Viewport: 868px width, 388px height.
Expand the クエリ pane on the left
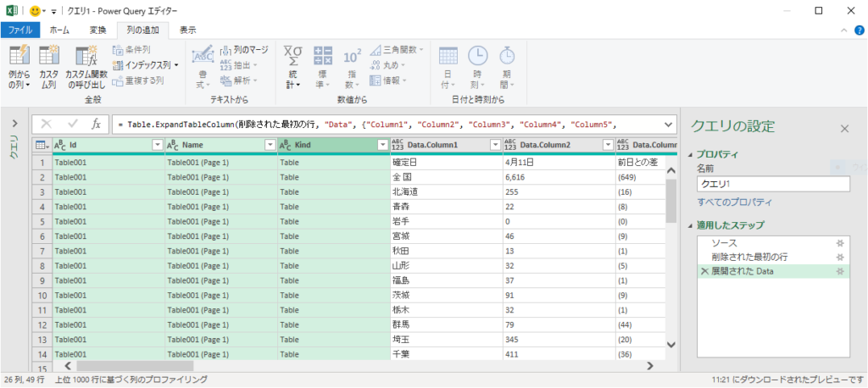14,124
